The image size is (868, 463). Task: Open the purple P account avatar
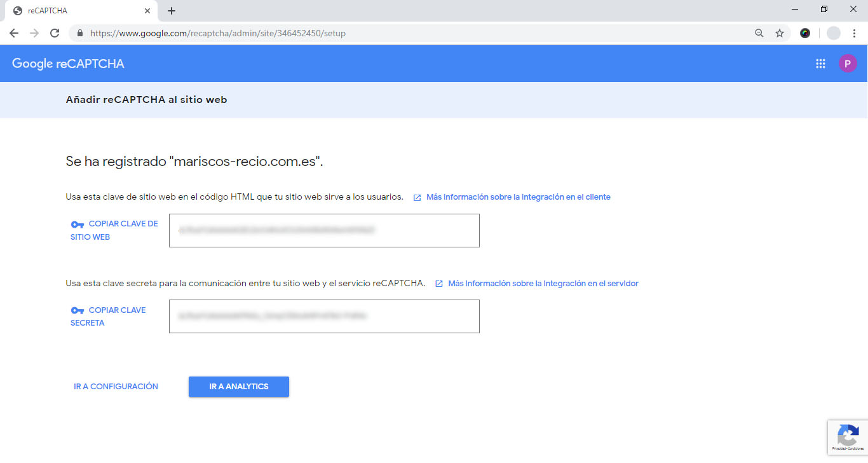[848, 64]
